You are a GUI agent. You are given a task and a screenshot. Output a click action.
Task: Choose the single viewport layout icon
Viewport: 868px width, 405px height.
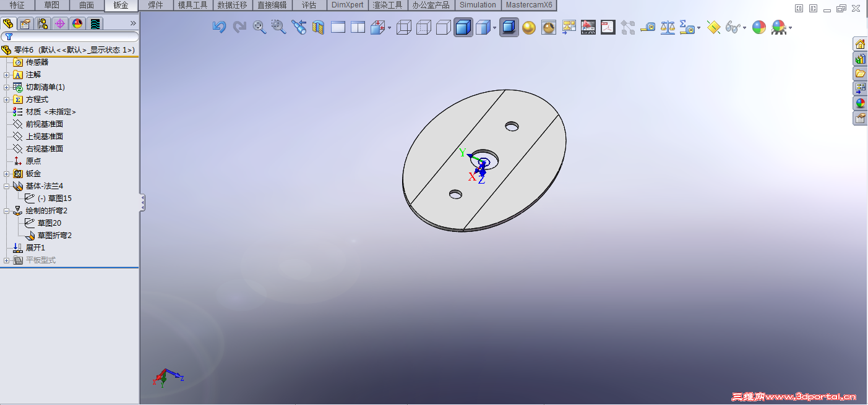coord(338,27)
